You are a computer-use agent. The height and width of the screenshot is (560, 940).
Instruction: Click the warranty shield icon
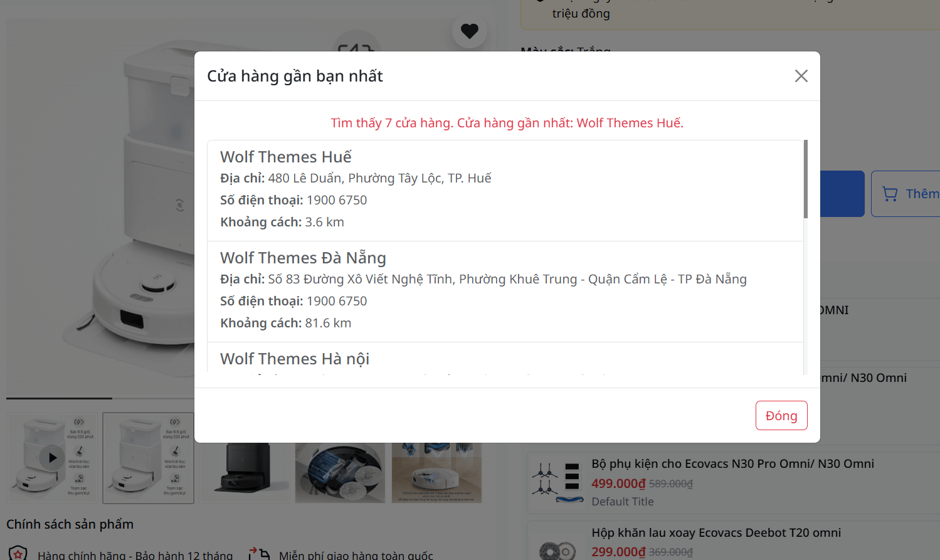pos(18,553)
